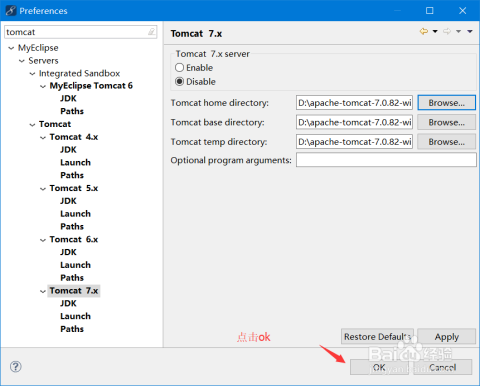This screenshot has height=386, width=480.
Task: Select Tomcat 6.x in the tree
Action: (x=74, y=239)
